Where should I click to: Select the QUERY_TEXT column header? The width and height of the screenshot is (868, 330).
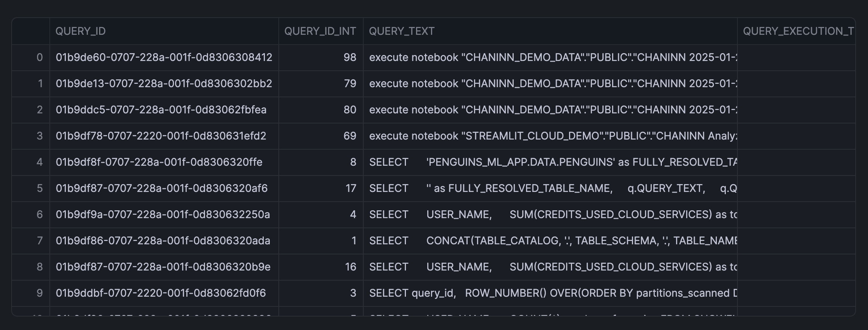pos(401,31)
